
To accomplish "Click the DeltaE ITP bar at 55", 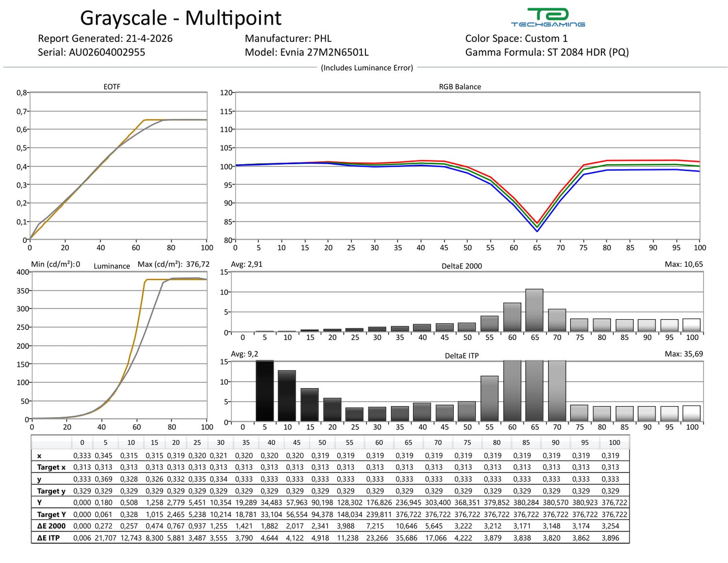I will (490, 399).
